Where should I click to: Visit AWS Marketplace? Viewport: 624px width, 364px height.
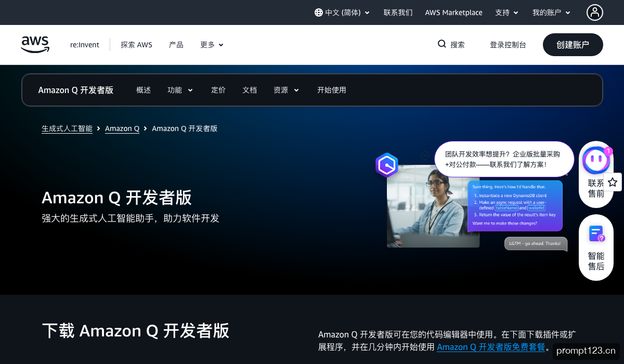[454, 12]
